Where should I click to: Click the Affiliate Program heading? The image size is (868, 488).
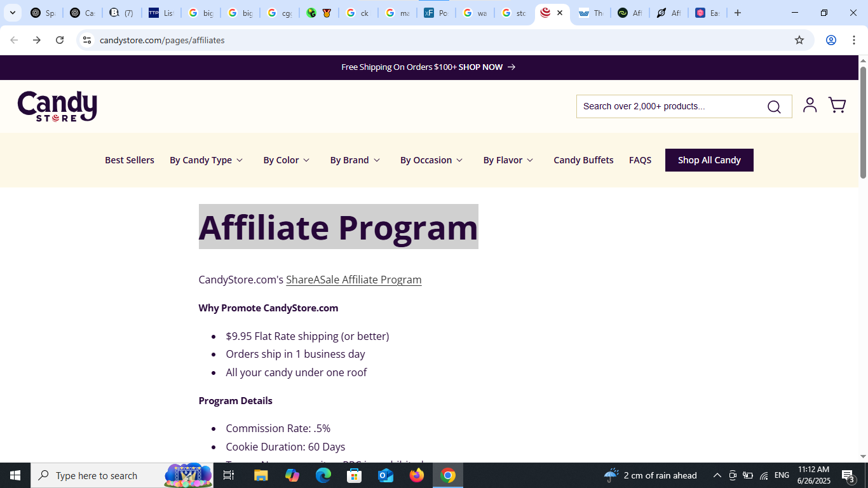pyautogui.click(x=338, y=227)
